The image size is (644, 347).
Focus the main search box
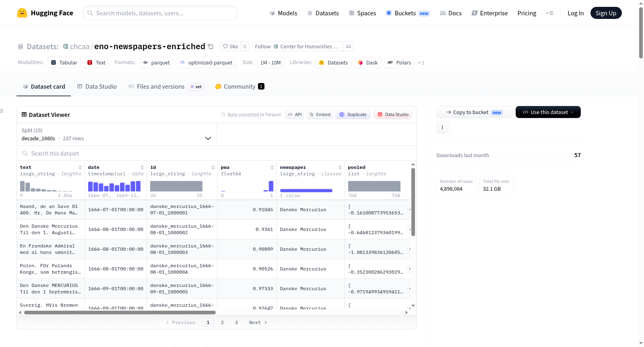tap(160, 13)
